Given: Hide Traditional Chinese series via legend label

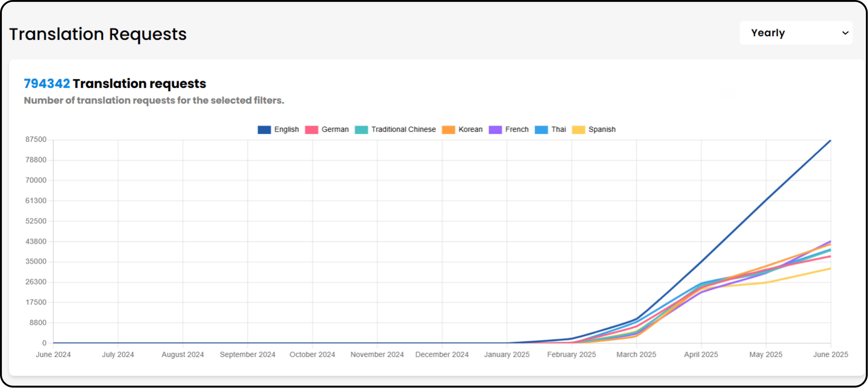Looking at the screenshot, I should [403, 129].
